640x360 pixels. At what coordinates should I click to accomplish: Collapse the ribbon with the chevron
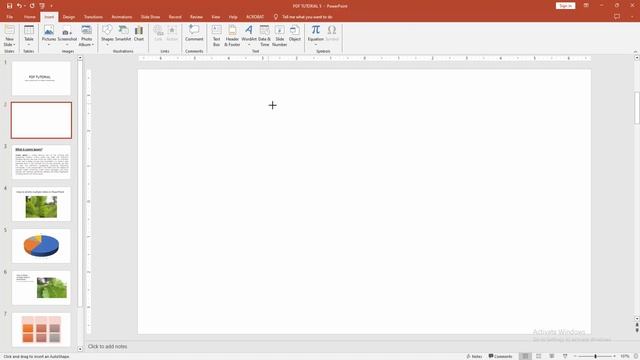(636, 51)
